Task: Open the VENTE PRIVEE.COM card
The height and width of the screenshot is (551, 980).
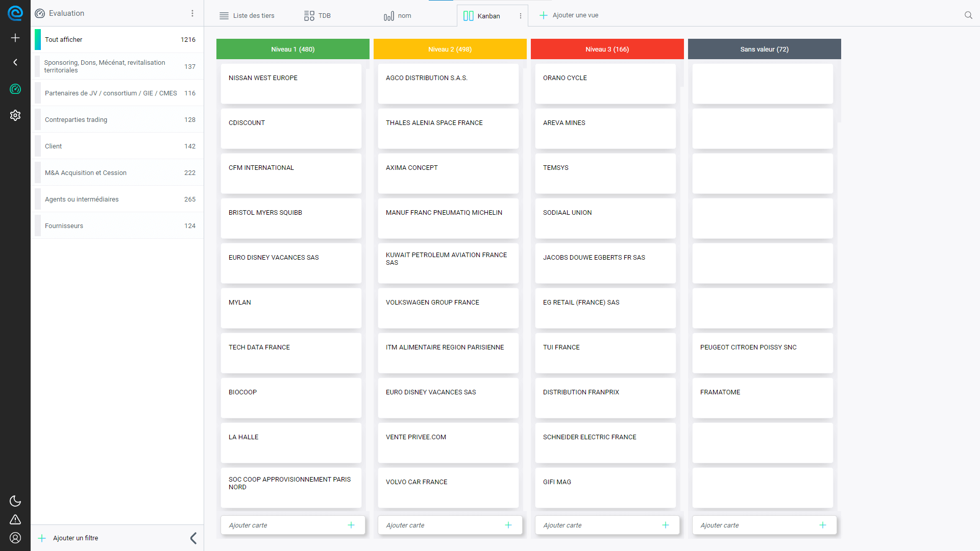Action: tap(448, 443)
